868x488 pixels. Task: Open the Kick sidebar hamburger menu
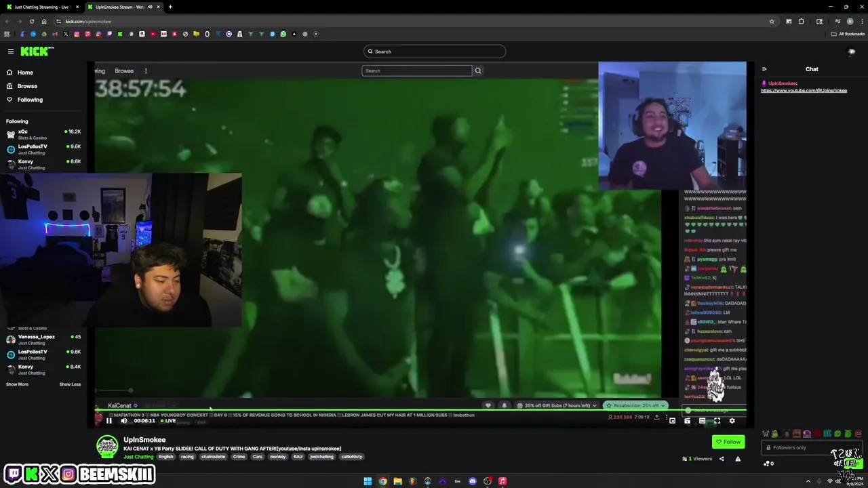pos(11,52)
